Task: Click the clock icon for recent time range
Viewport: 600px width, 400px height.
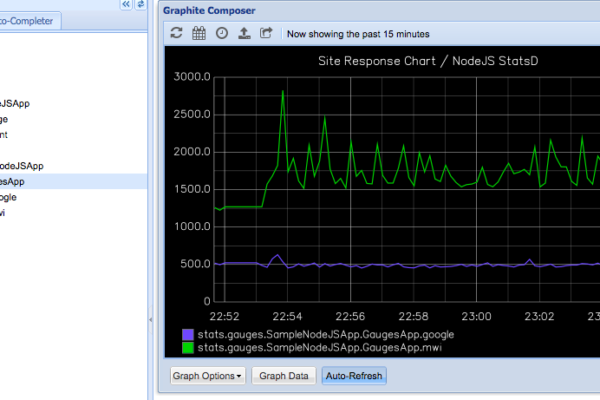Action: [221, 33]
